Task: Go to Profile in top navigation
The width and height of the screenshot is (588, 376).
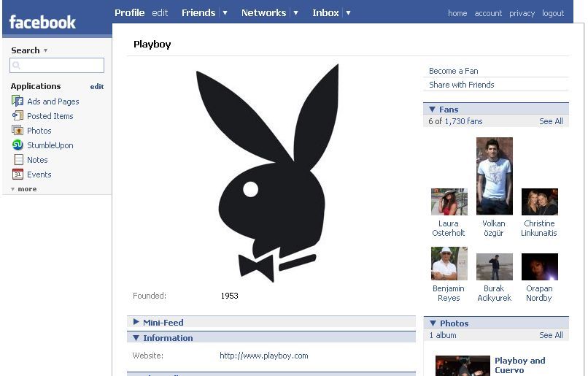Action: (130, 13)
